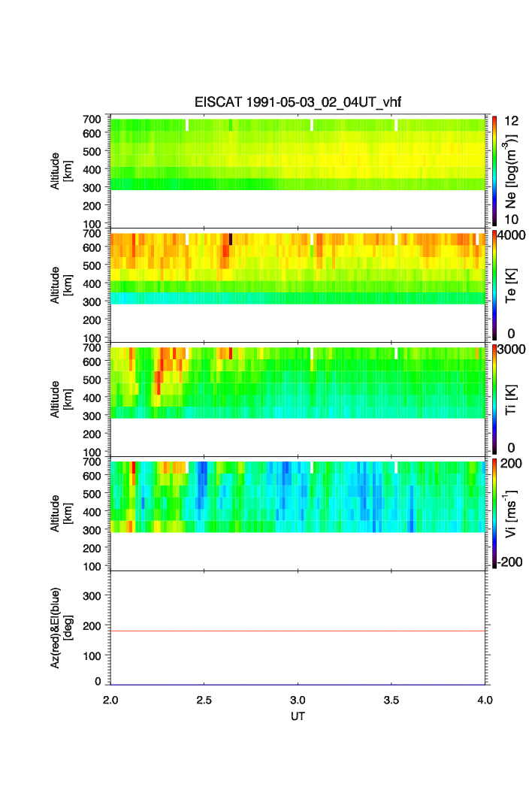Click the Ti ion temperature color bar
Viewport: 532px width, 799px height.
tap(494, 399)
